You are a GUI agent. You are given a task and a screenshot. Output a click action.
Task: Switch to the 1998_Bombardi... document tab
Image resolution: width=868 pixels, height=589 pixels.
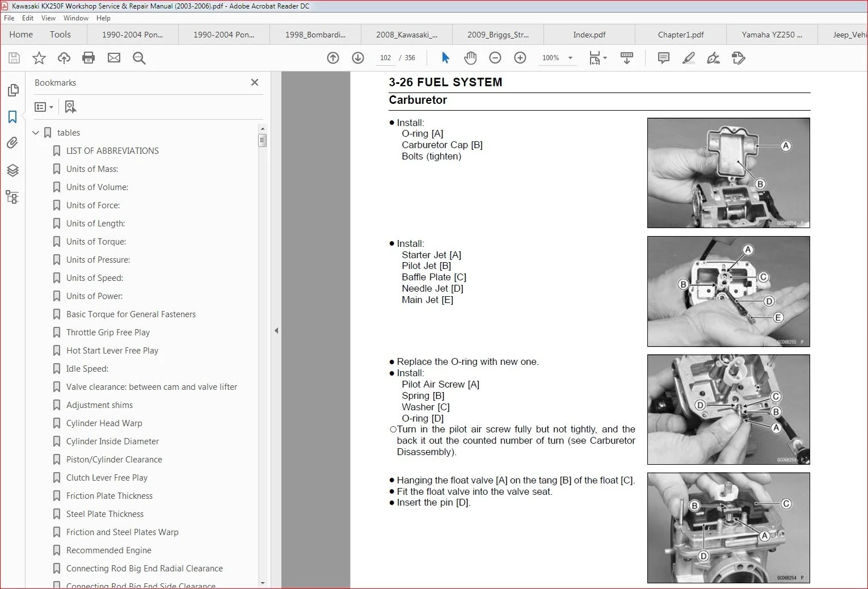coord(315,35)
